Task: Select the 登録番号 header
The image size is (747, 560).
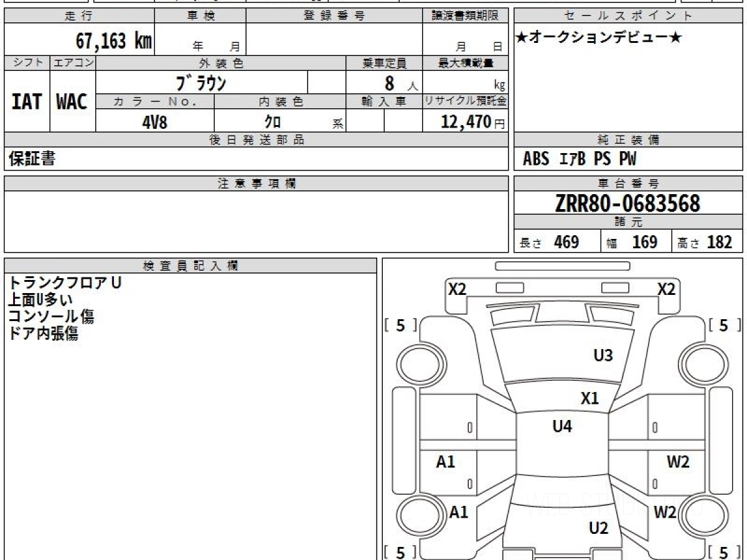Action: (x=334, y=16)
